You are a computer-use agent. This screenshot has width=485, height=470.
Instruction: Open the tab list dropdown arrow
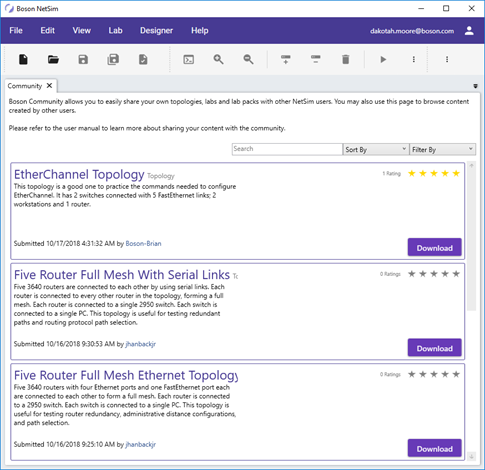pyautogui.click(x=475, y=86)
